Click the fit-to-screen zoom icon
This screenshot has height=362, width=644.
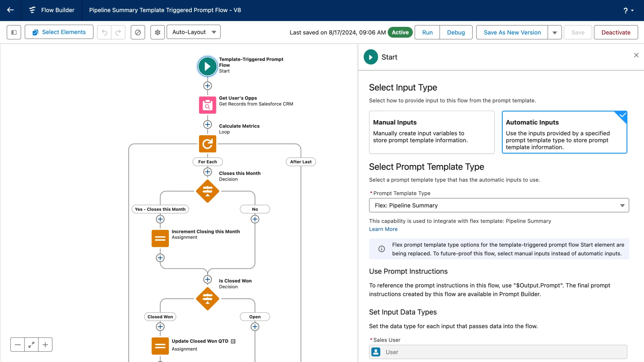[x=31, y=345]
